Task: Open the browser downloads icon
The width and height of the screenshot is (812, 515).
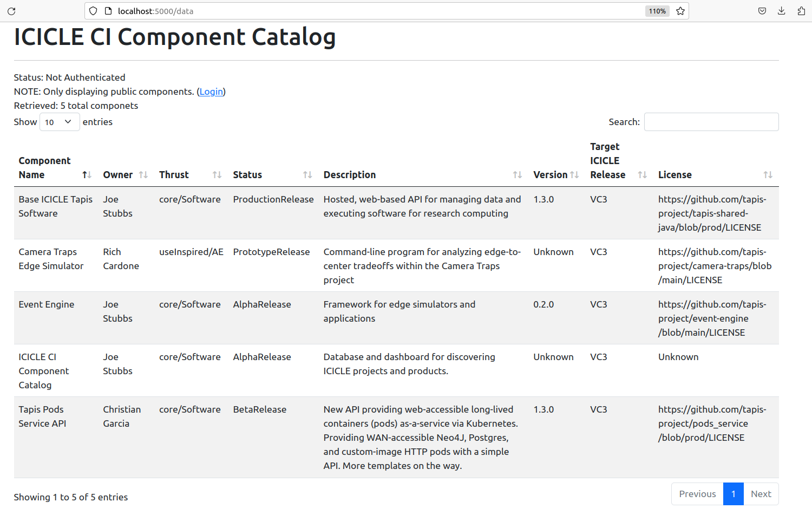Action: 782,11
